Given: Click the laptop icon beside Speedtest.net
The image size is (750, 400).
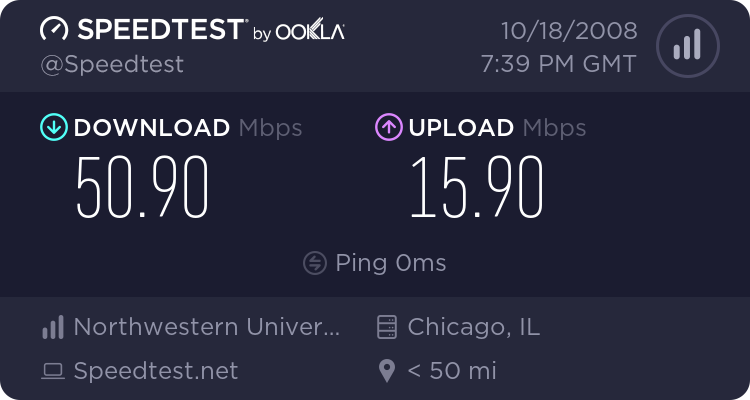Looking at the screenshot, I should 53,372.
